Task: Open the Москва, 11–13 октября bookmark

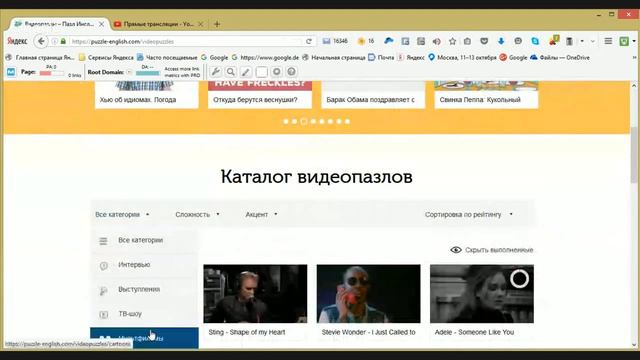Action: [462, 58]
